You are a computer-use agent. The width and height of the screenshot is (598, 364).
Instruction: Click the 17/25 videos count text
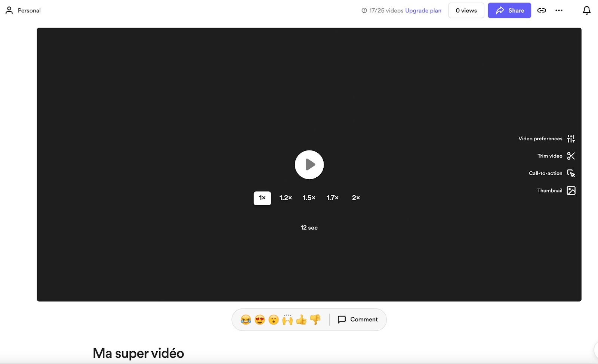[386, 10]
